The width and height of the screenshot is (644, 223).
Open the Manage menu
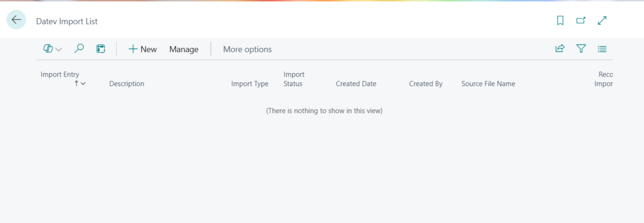point(184,49)
